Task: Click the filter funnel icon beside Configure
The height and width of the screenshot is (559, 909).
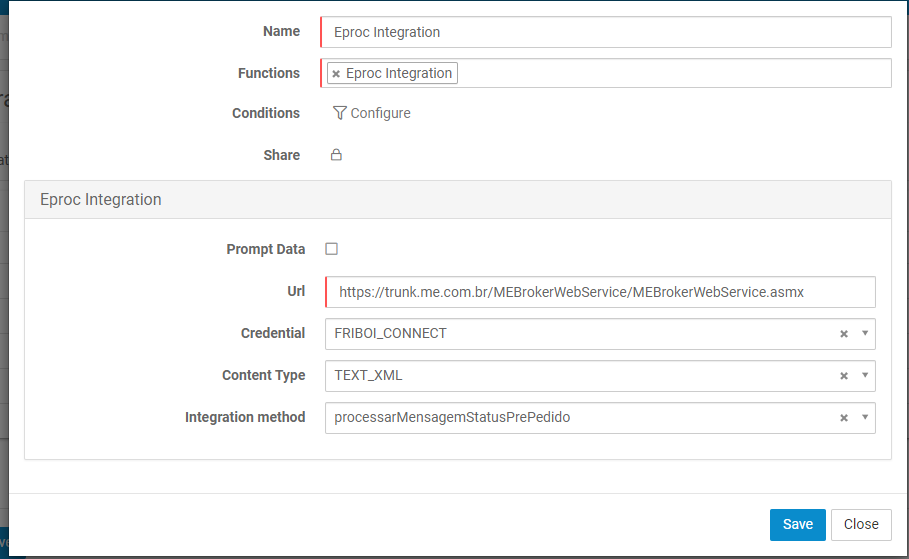Action: [339, 113]
